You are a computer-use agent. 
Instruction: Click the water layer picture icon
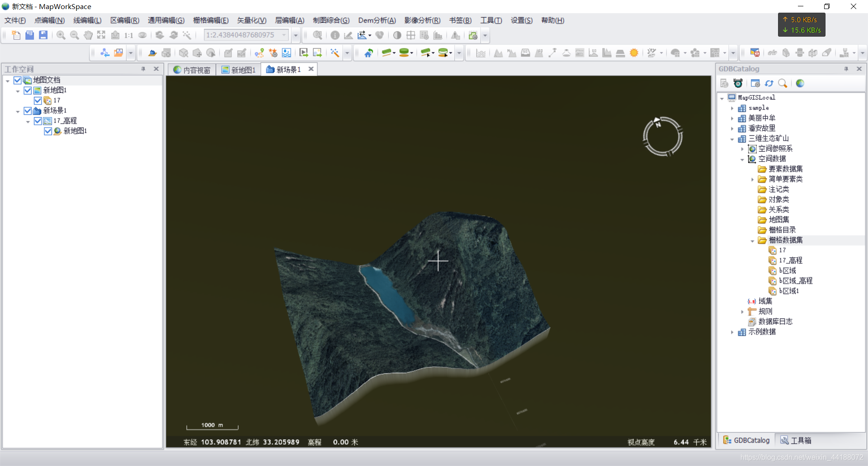287,53
